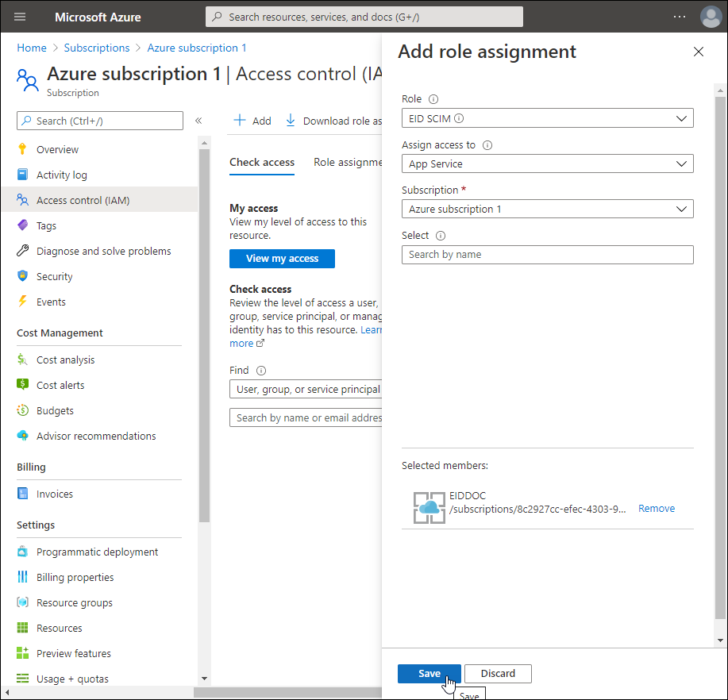Go to Subscriptions breadcrumb link

pos(97,48)
